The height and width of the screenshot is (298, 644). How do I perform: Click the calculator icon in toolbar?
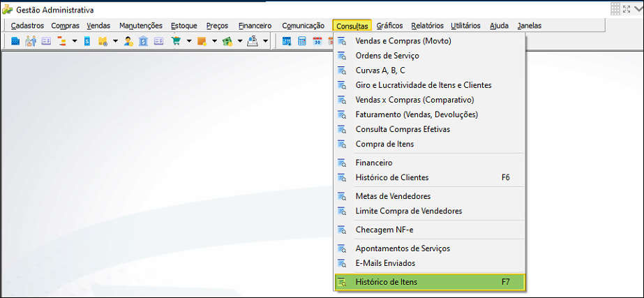click(302, 41)
